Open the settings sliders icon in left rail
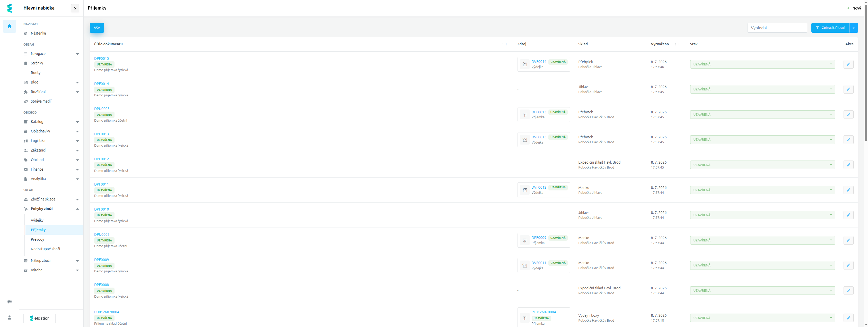Viewport: 868px width, 327px height. 10,301
